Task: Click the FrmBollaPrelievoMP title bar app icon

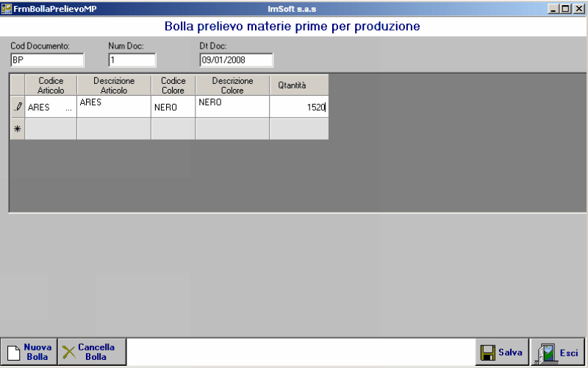Action: 7,9
